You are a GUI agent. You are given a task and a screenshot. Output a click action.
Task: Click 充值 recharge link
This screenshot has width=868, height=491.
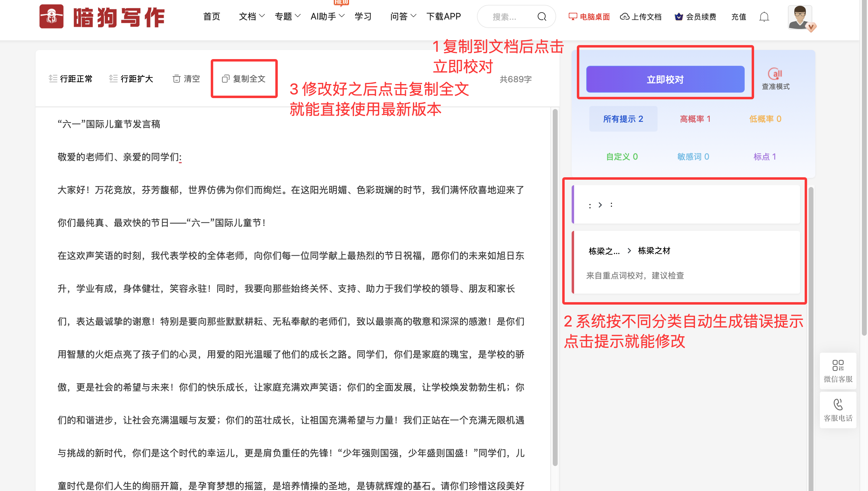click(x=739, y=16)
